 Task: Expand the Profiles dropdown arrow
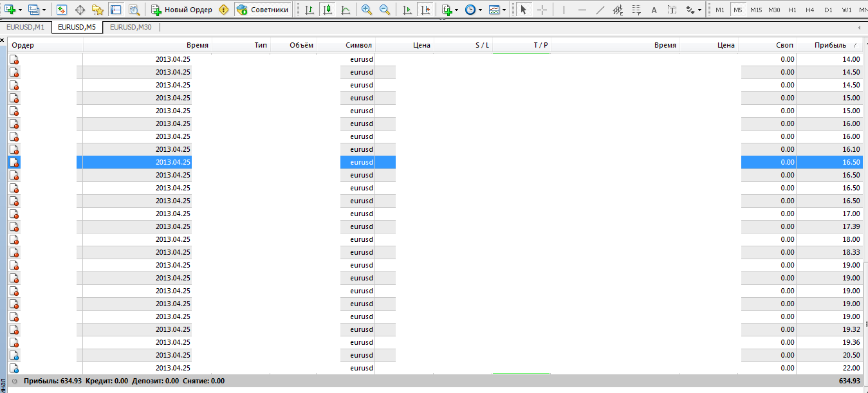click(x=44, y=10)
